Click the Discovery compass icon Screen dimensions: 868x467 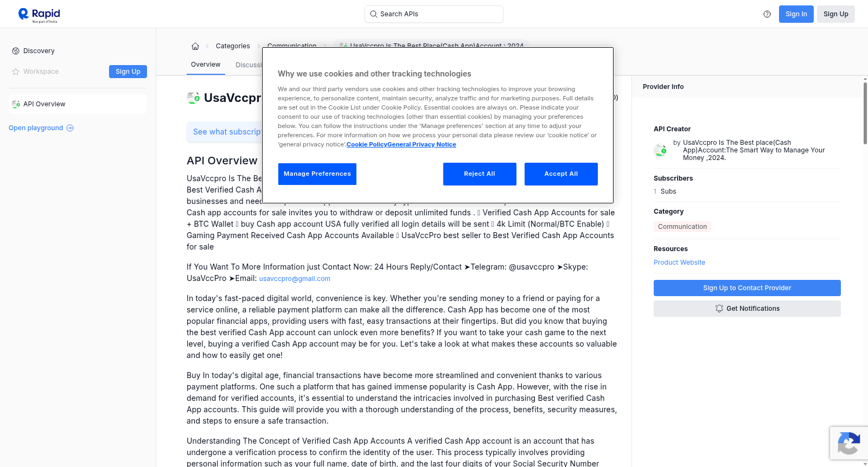16,51
